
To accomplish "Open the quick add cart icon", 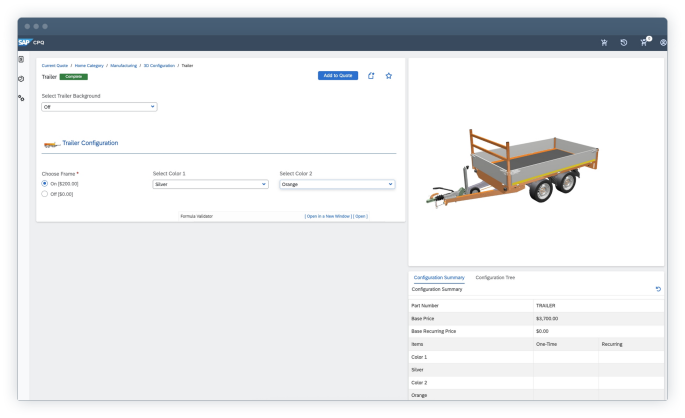I will pyautogui.click(x=604, y=42).
